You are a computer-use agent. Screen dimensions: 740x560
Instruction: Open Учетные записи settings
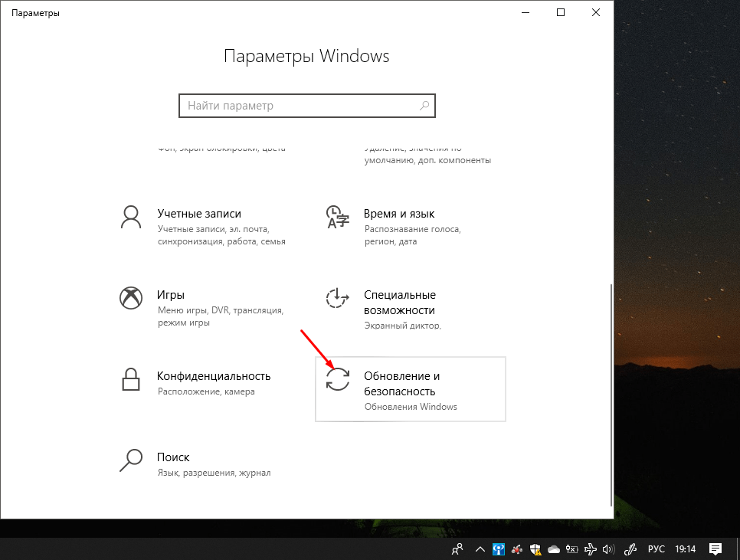204,226
